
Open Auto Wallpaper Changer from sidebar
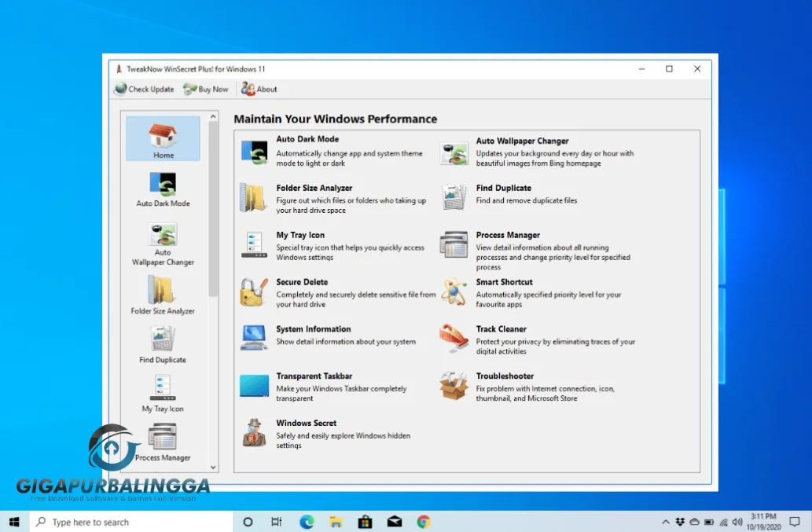(163, 244)
